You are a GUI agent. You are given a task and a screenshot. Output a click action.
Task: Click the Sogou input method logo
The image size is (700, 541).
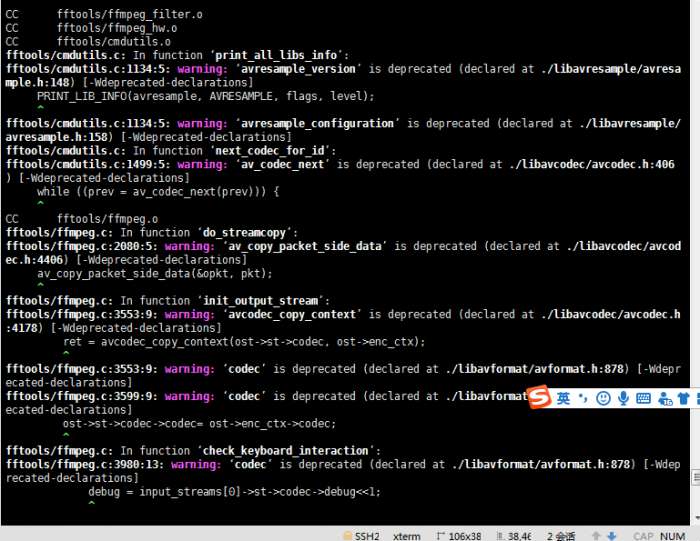pos(540,397)
